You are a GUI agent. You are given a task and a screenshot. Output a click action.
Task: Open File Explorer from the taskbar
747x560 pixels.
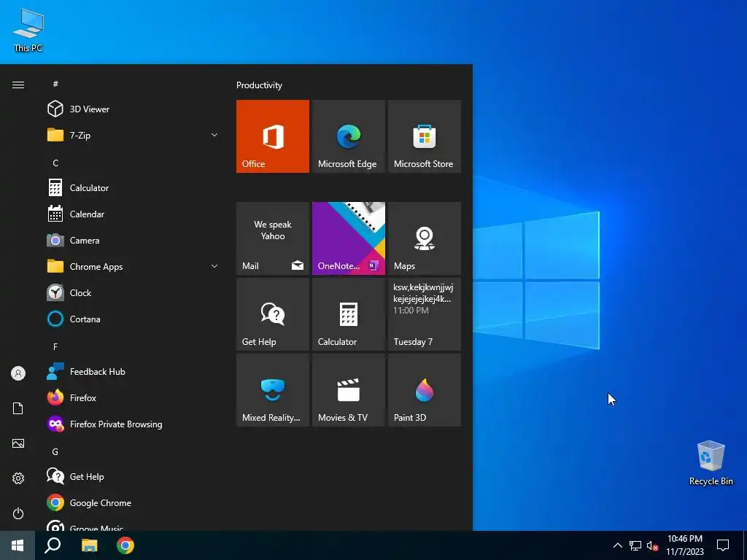click(x=89, y=545)
